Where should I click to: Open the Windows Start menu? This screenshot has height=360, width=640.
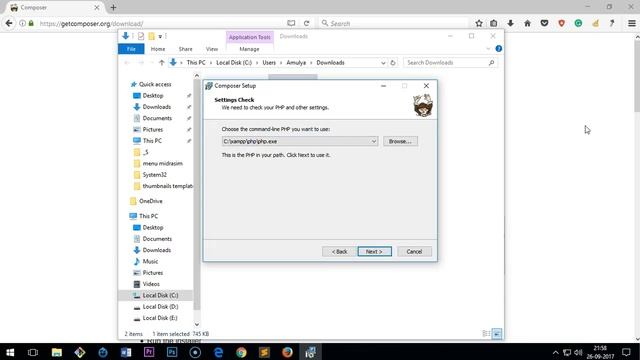click(x=10, y=352)
